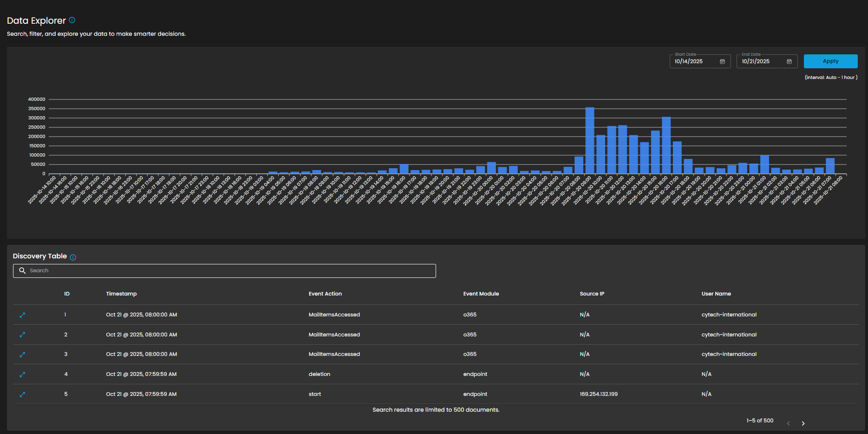Open the Start Date calendar picker icon
The height and width of the screenshot is (434, 868).
click(722, 62)
